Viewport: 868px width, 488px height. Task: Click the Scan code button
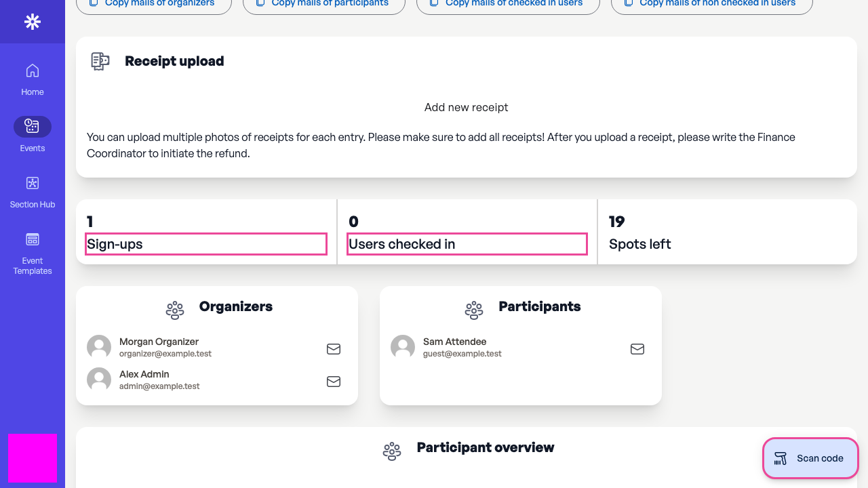(810, 458)
